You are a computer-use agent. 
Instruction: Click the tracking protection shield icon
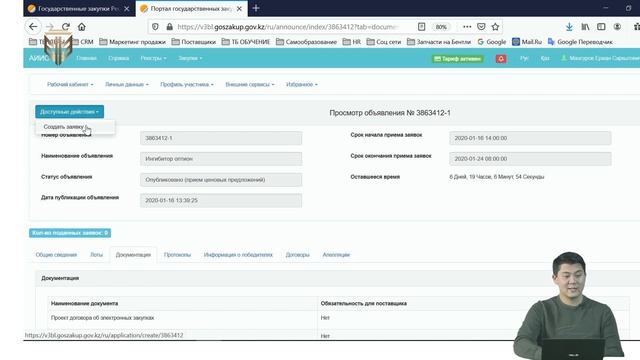155,27
